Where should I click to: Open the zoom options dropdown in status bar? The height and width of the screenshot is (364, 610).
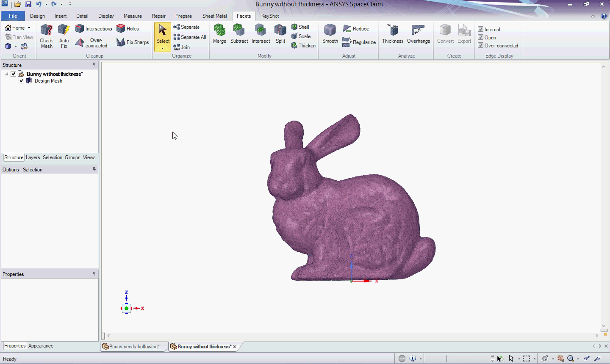577,359
